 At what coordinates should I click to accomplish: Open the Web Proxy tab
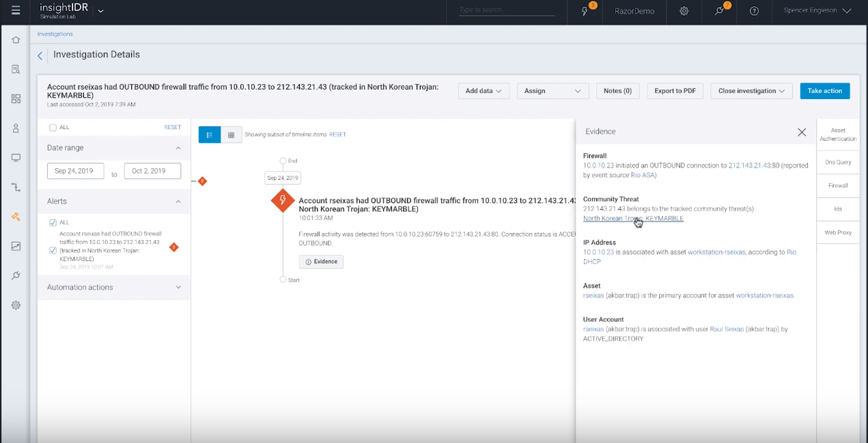point(838,232)
